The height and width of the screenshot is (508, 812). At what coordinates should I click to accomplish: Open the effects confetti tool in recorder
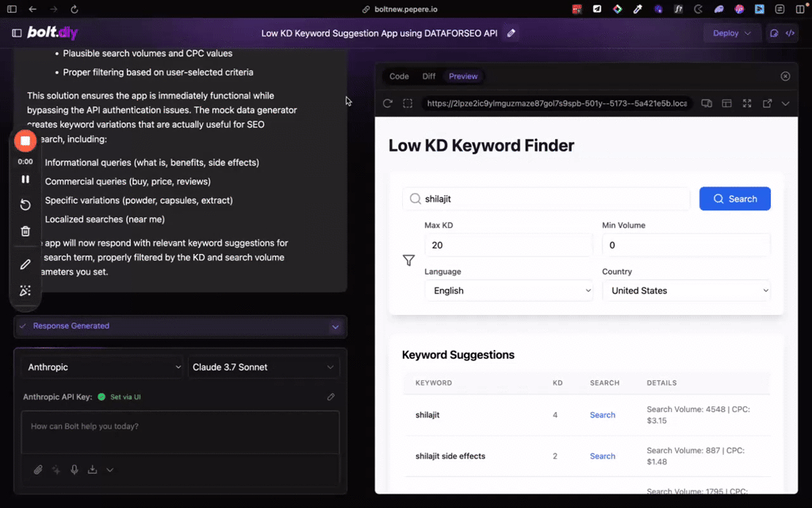pyautogui.click(x=25, y=291)
